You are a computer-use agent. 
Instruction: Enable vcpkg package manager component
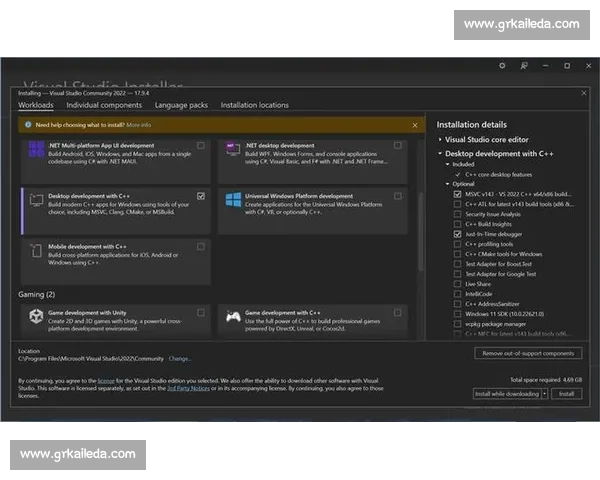[457, 324]
